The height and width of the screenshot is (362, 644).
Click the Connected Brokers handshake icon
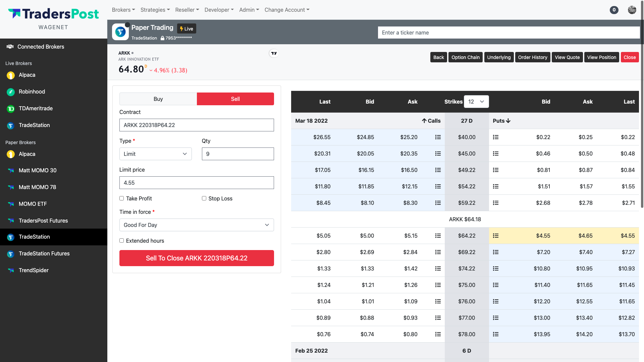pos(10,47)
